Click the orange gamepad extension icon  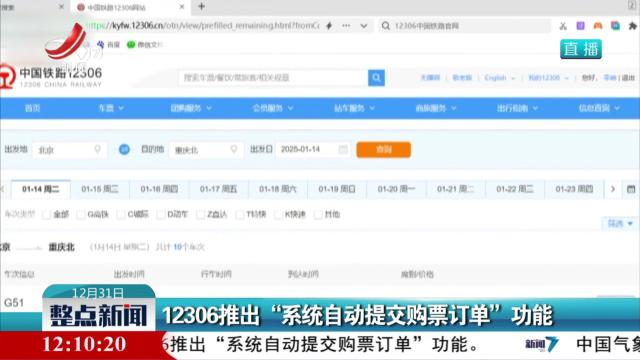[598, 26]
